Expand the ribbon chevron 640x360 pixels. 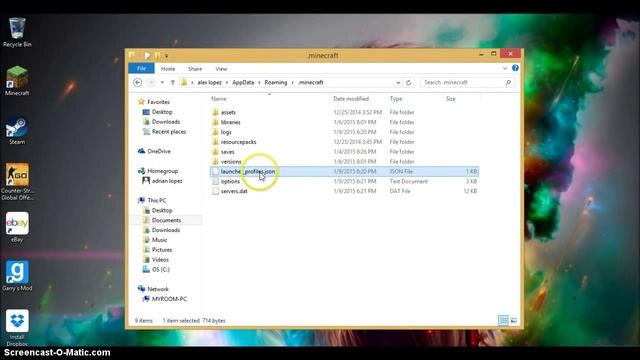coord(504,68)
